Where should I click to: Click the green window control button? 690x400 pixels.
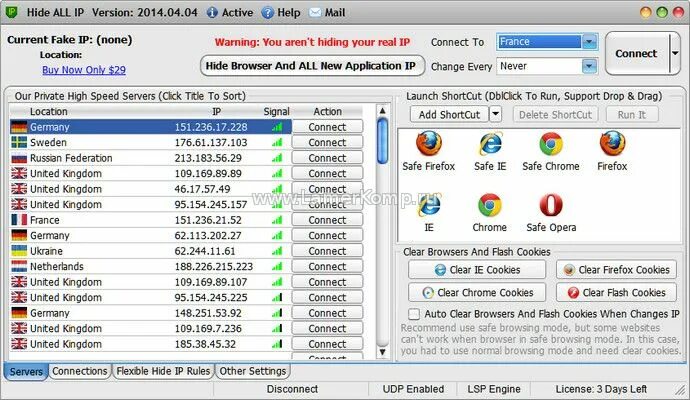662,12
